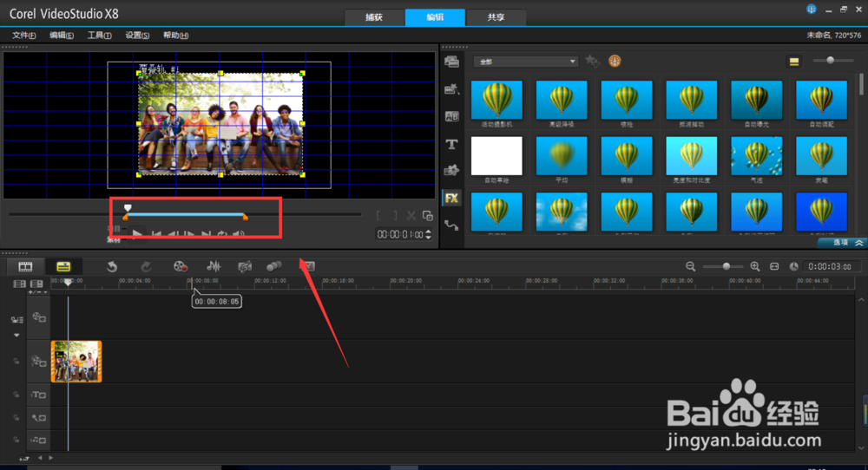This screenshot has width=868, height=470.
Task: Open the 工具(T) menu
Action: point(99,36)
